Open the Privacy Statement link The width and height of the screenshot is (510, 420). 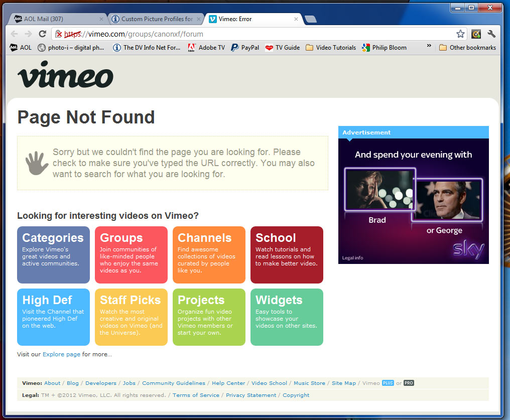(251, 395)
